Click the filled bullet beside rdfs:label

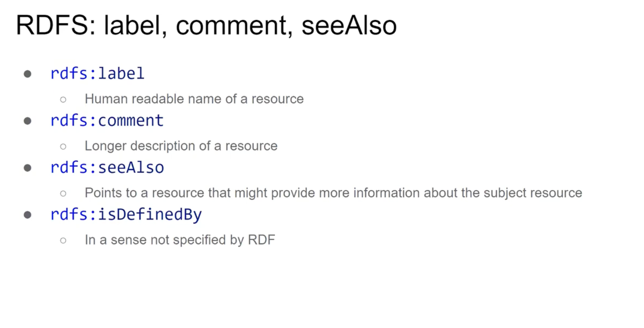pyautogui.click(x=27, y=74)
